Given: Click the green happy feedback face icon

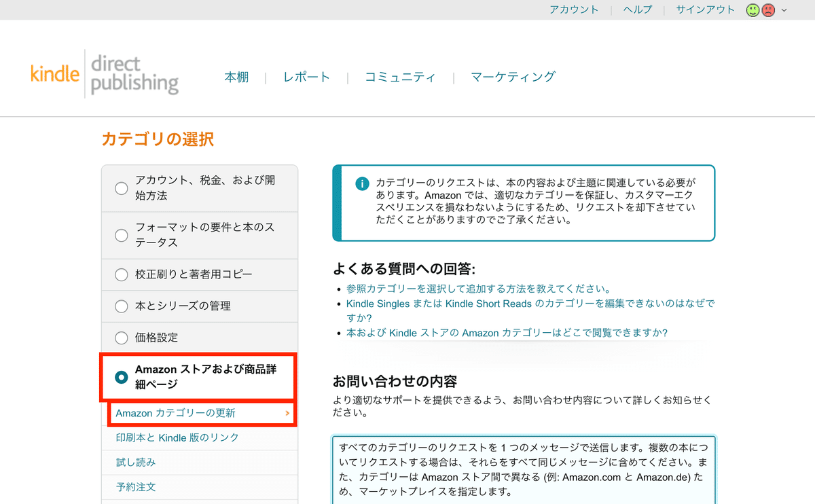Looking at the screenshot, I should point(753,10).
